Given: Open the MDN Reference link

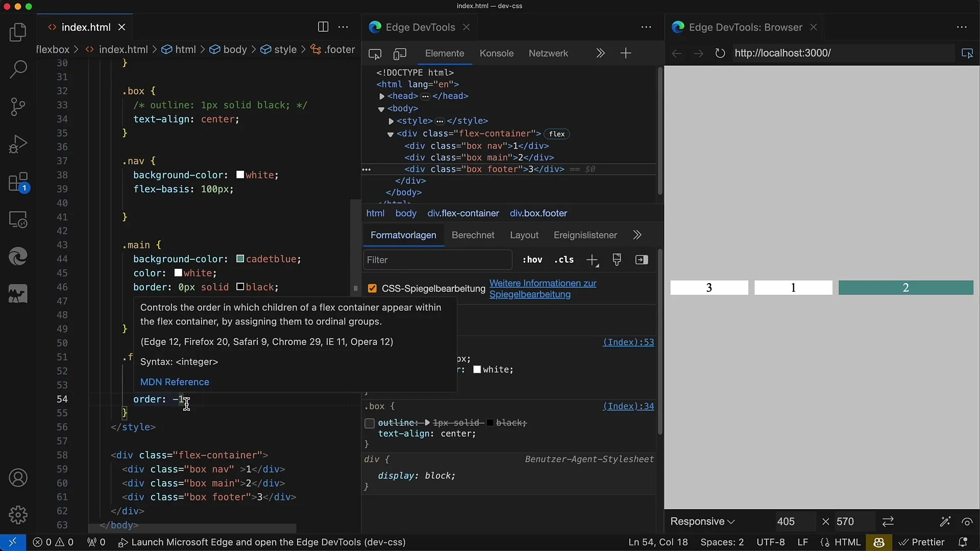Looking at the screenshot, I should pos(175,382).
